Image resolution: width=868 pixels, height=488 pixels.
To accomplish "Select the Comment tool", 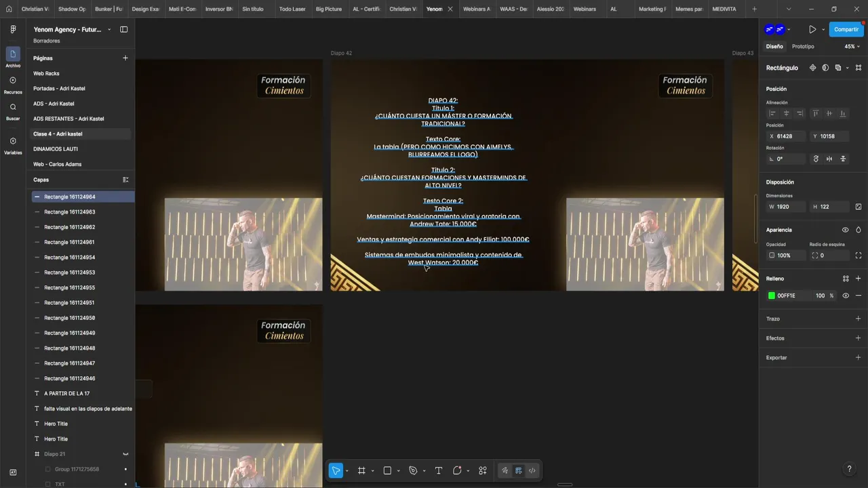I will click(457, 470).
